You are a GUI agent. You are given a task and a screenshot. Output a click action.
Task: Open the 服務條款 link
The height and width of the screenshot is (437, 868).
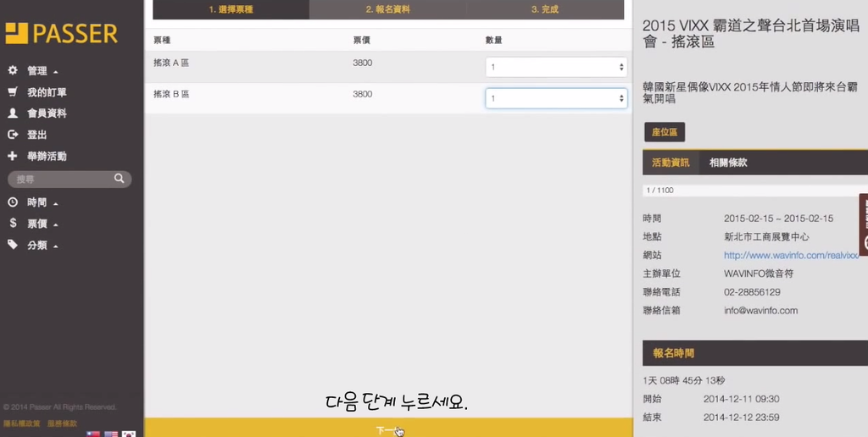point(62,423)
